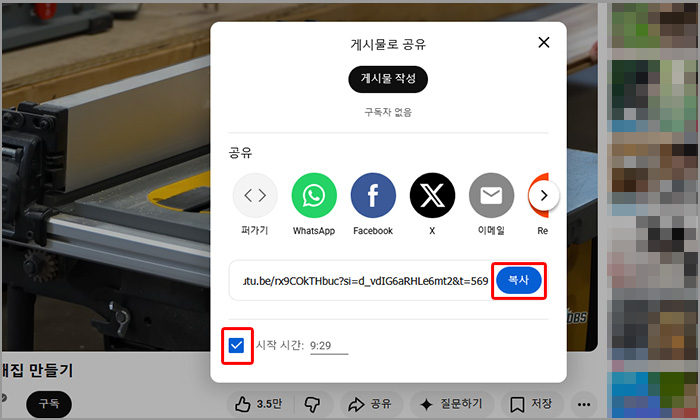Show more share options with right arrow

pyautogui.click(x=544, y=195)
